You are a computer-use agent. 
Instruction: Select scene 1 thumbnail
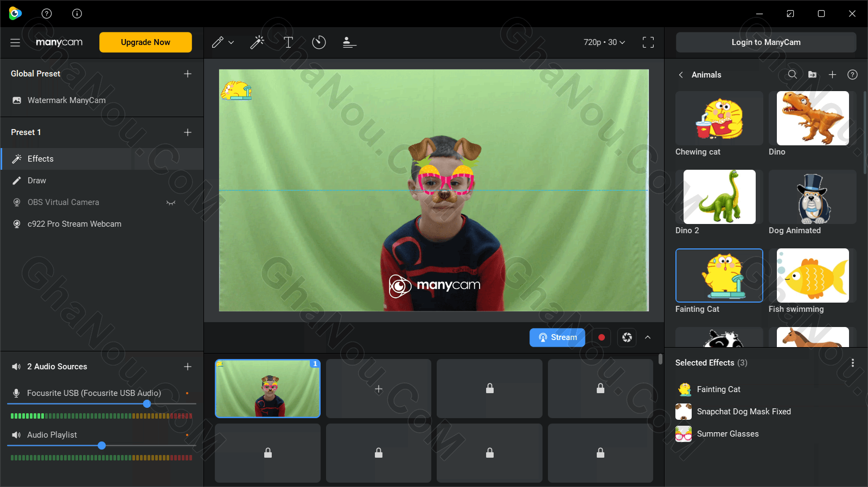(x=267, y=388)
